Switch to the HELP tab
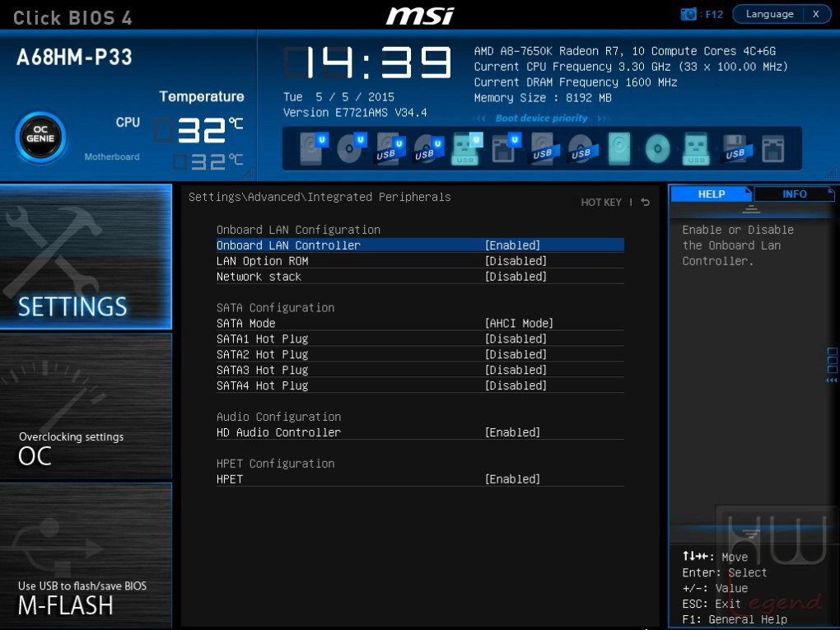 (712, 194)
